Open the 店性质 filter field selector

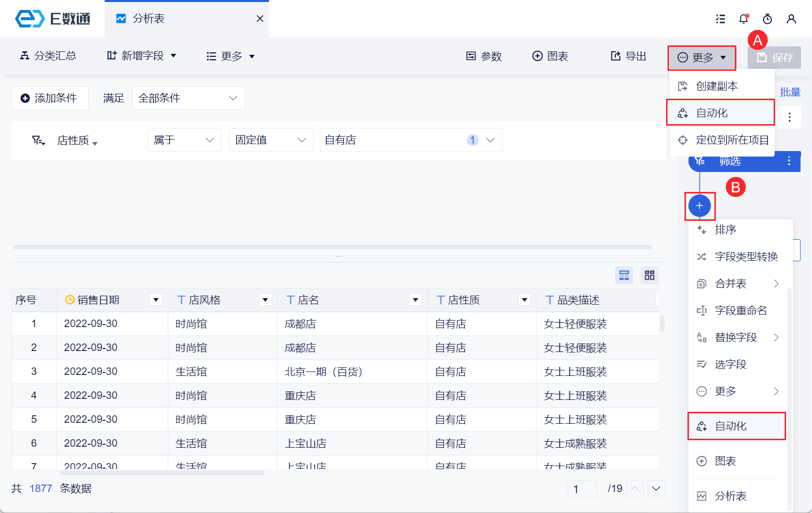pos(77,141)
